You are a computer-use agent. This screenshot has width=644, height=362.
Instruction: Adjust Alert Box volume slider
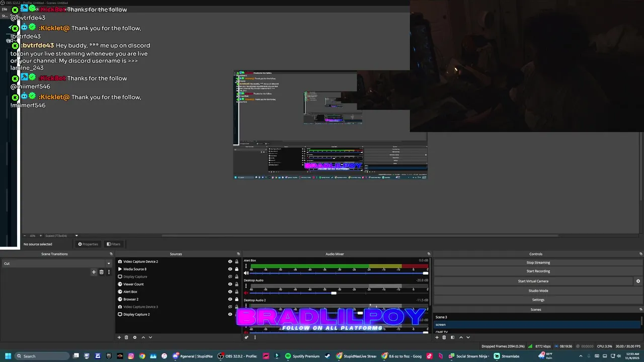tap(425, 273)
